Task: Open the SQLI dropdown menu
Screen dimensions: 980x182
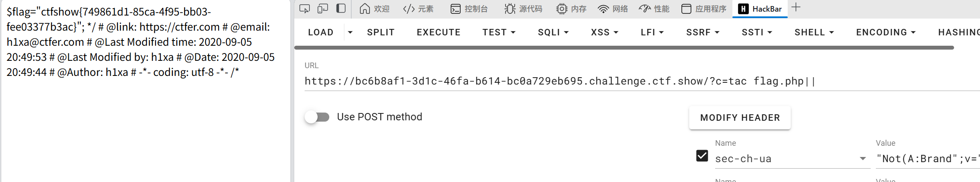Action: [x=553, y=32]
